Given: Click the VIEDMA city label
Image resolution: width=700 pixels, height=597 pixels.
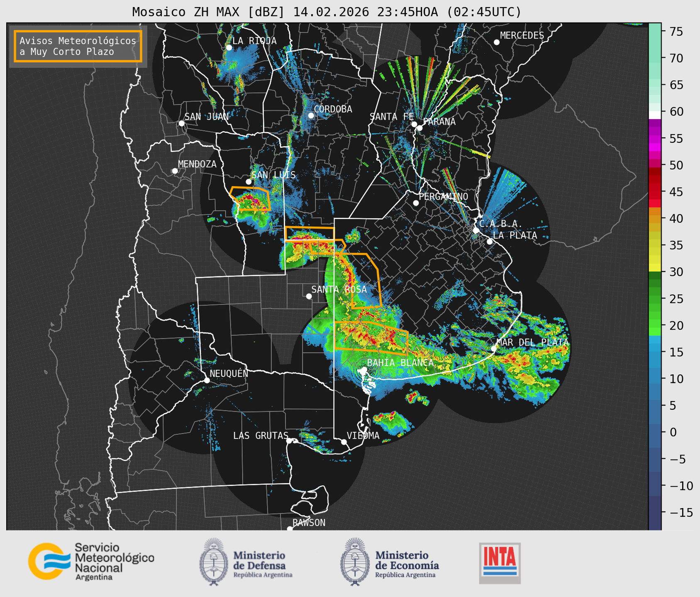Looking at the screenshot, I should pos(363,436).
